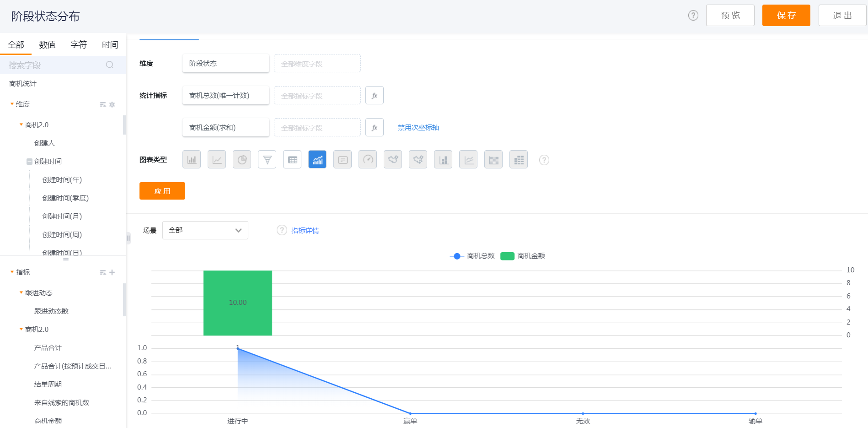
Task: Open the 阶段状态 dimension field dropdown
Action: coord(226,63)
